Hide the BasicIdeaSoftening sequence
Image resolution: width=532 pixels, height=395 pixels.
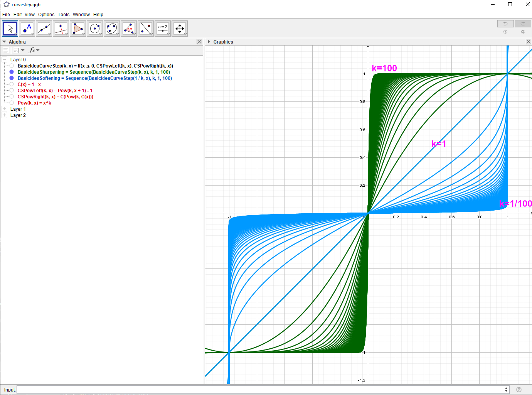[12, 78]
